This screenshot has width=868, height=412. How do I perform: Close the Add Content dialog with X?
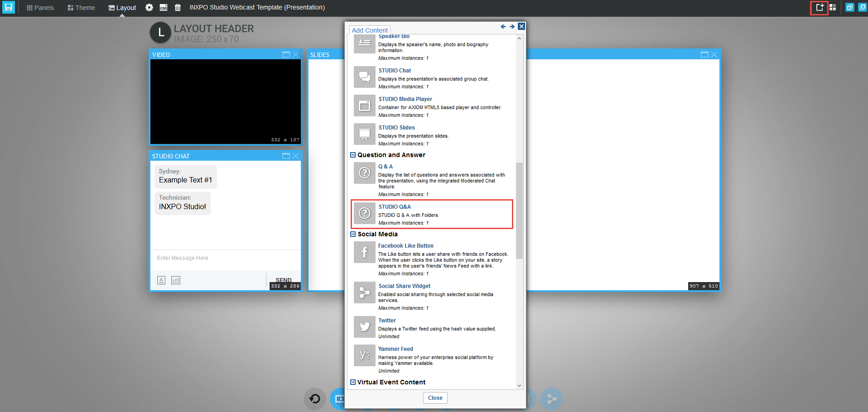click(x=521, y=26)
